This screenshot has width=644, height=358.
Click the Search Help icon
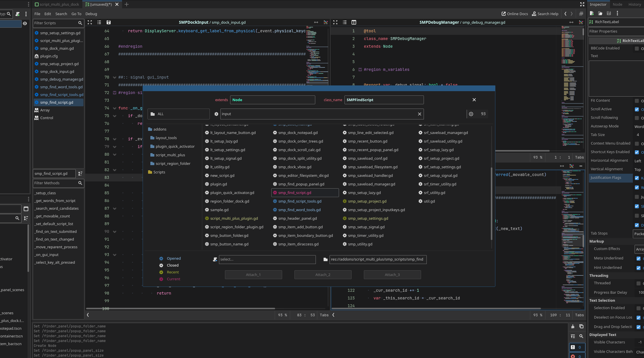click(x=534, y=14)
